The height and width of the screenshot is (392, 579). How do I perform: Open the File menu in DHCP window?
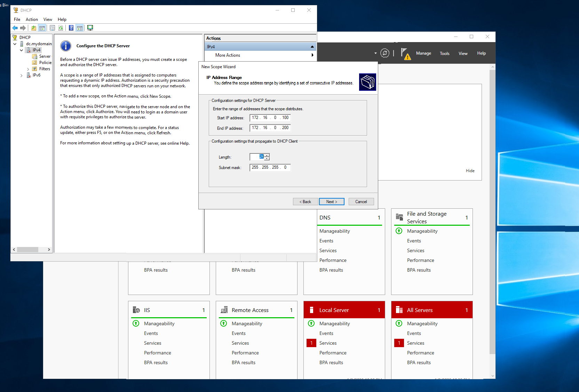[x=17, y=19]
